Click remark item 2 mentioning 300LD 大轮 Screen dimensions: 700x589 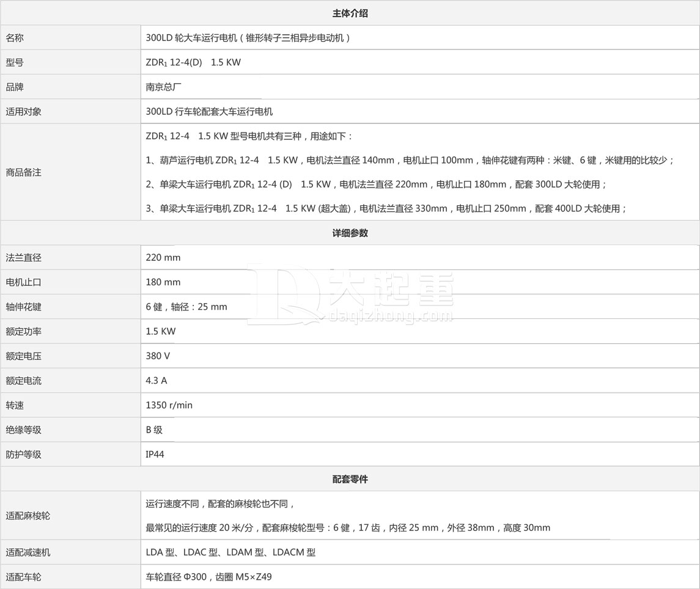[x=376, y=185]
